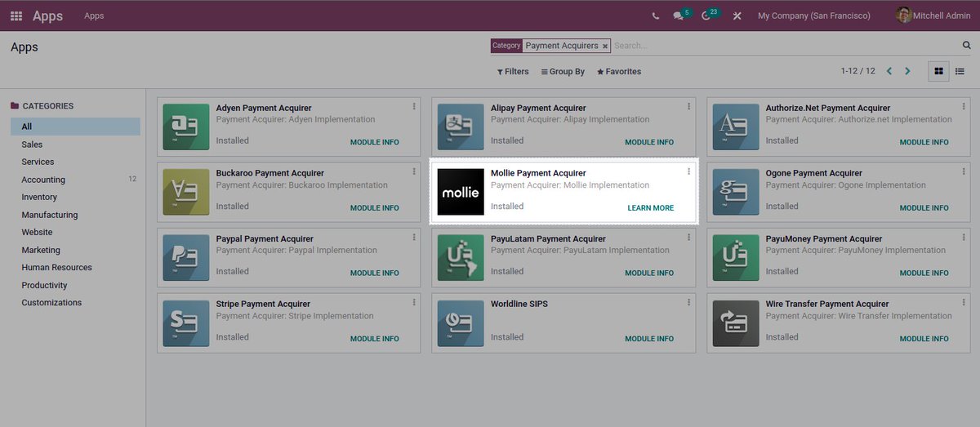The image size is (980, 427).
Task: Open kebab menu on Stripe card
Action: click(414, 302)
